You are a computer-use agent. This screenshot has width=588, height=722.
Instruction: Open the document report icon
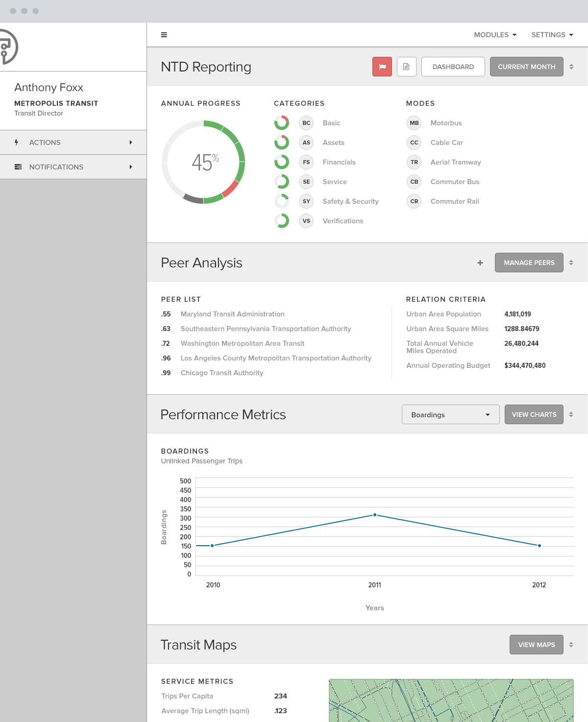click(406, 67)
